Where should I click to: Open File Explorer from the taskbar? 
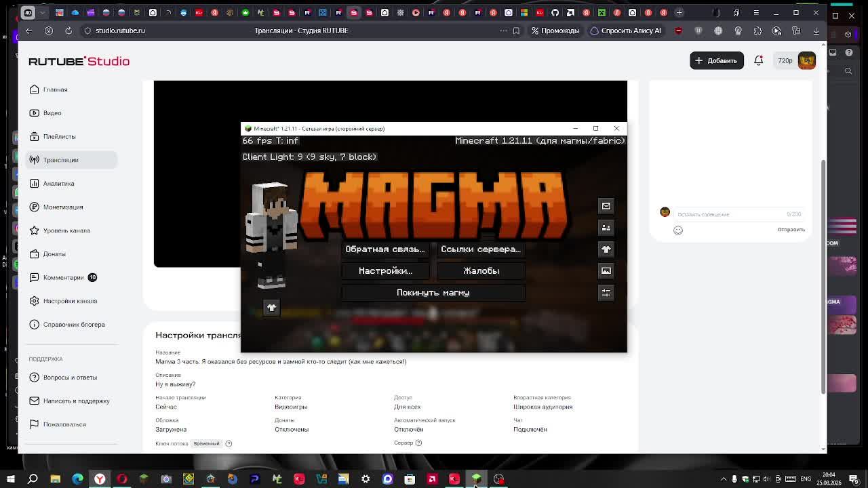click(55, 479)
